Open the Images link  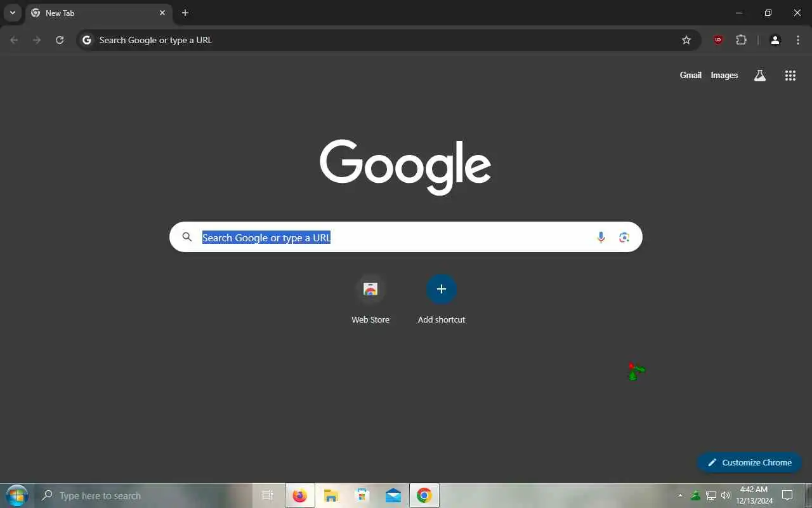tap(724, 75)
